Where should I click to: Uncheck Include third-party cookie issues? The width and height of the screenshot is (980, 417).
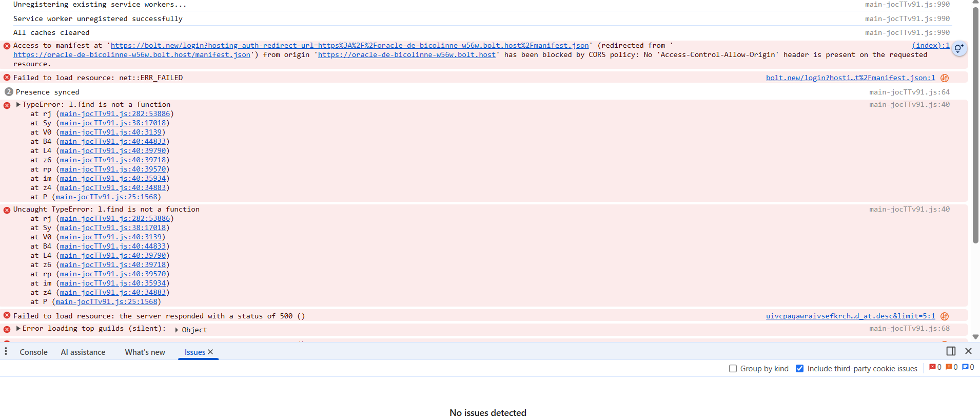[x=799, y=369]
